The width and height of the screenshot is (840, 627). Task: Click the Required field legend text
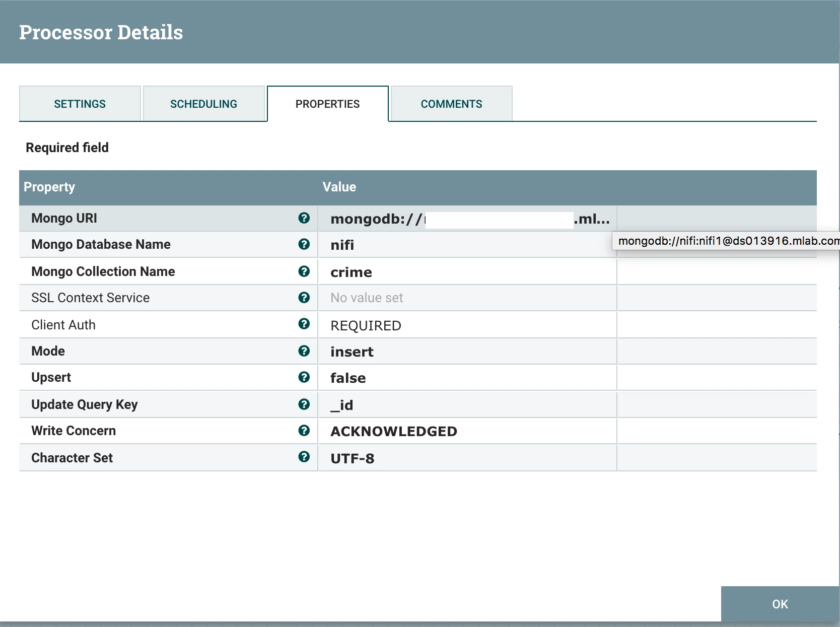67,148
